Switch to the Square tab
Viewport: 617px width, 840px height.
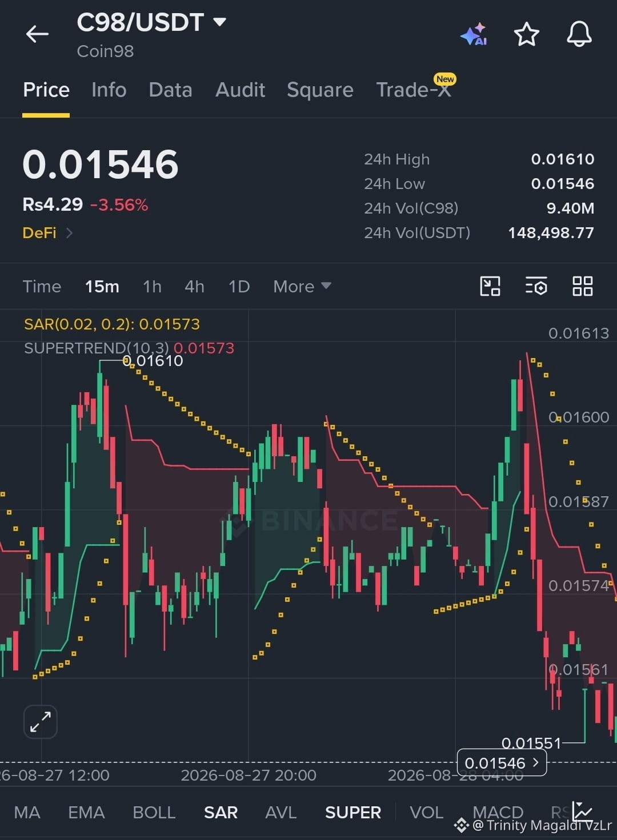coord(320,90)
